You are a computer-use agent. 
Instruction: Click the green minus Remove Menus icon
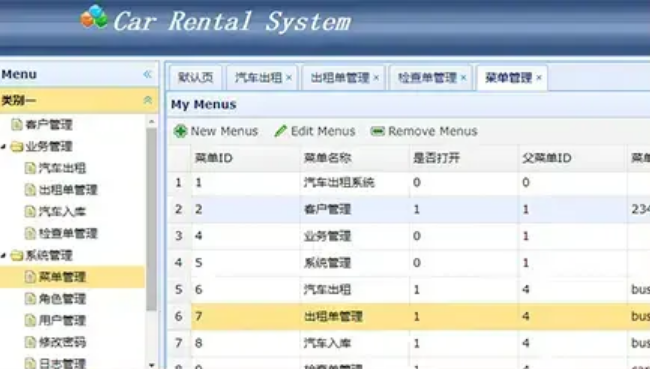(378, 131)
